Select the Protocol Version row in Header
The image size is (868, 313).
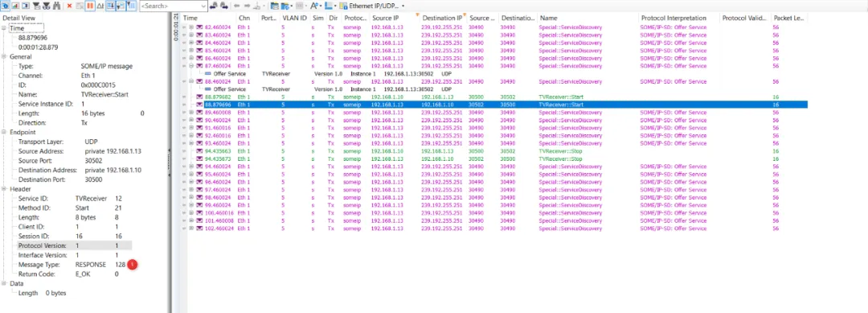[74, 245]
